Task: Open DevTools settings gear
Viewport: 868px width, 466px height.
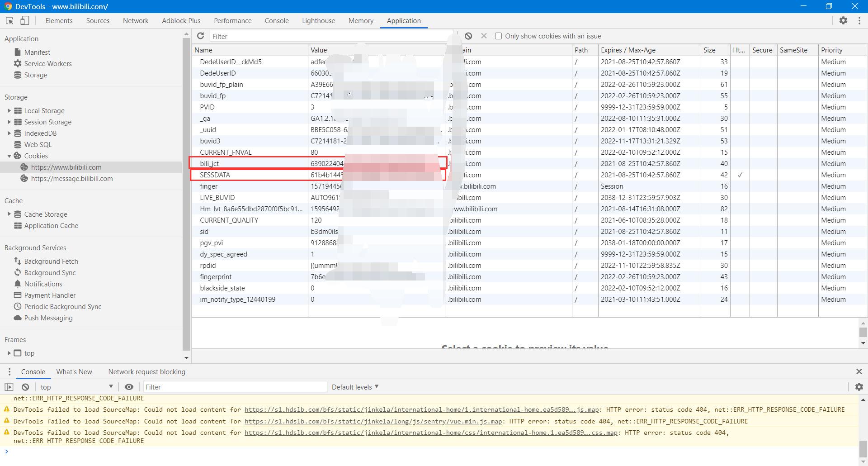Action: (x=843, y=20)
